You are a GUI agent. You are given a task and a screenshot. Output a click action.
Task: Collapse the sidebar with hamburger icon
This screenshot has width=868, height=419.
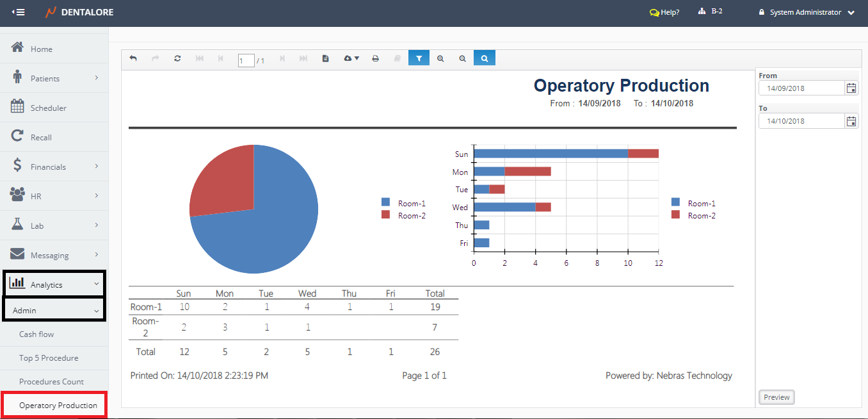pyautogui.click(x=19, y=12)
